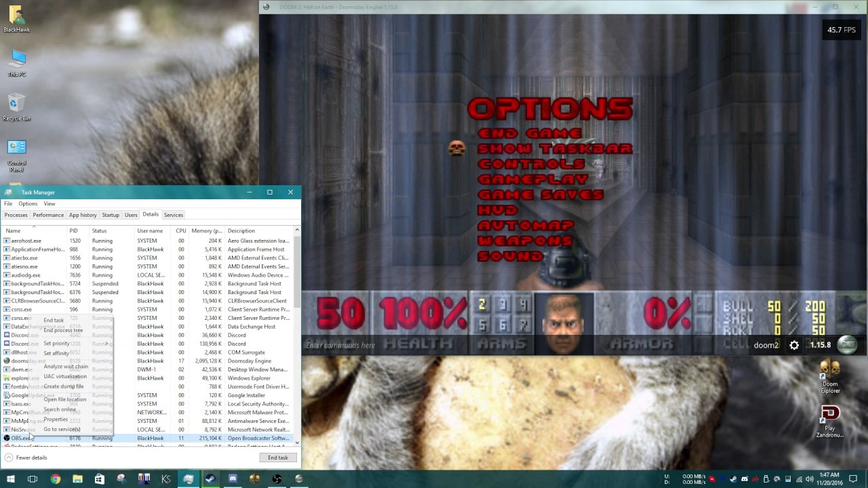This screenshot has height=488, width=868.
Task: Switch to the Performance tab
Action: [48, 215]
